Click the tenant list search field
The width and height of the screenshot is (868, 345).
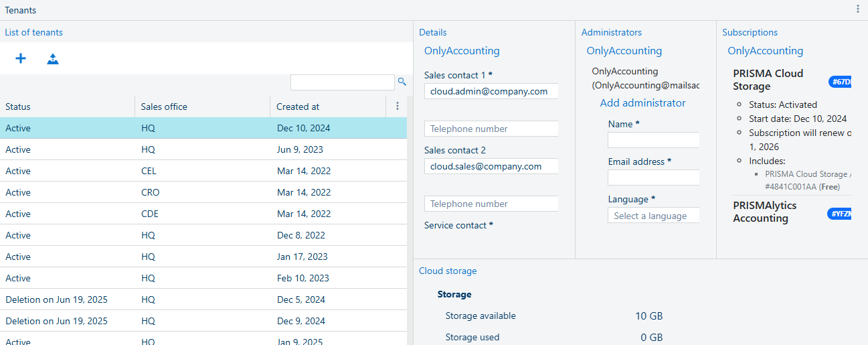[x=342, y=82]
